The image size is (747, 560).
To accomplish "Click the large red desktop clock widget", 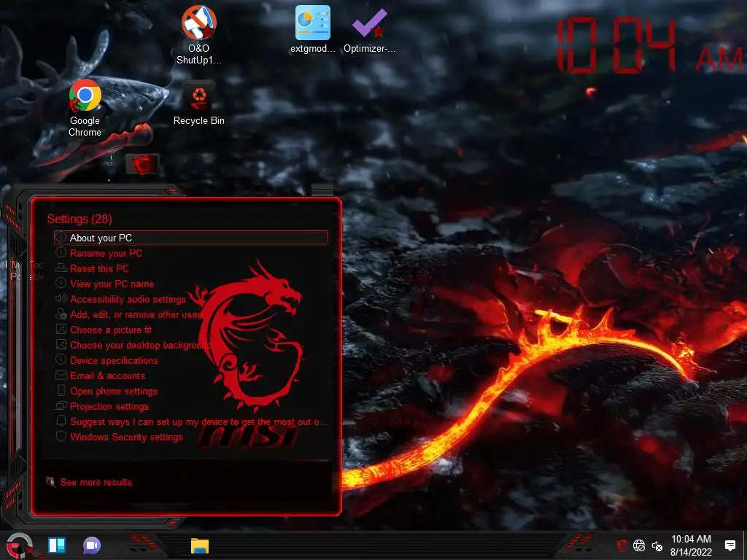I will (x=651, y=45).
